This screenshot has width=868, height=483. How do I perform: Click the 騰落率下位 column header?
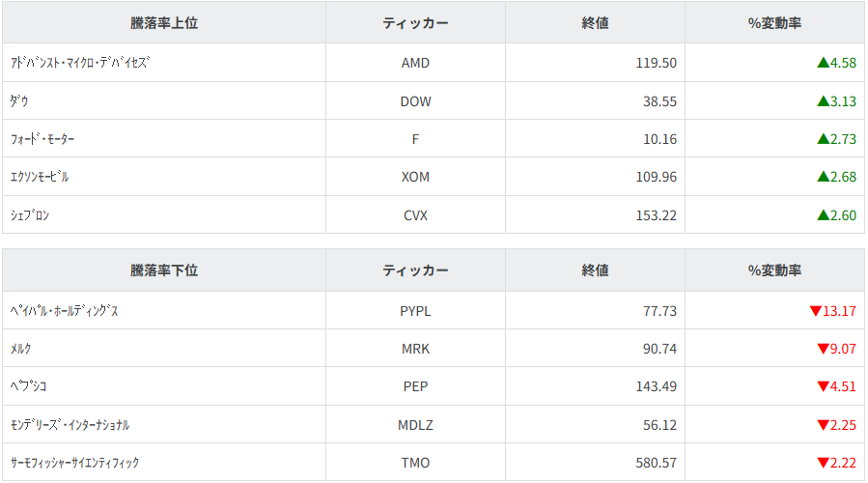coord(164,270)
